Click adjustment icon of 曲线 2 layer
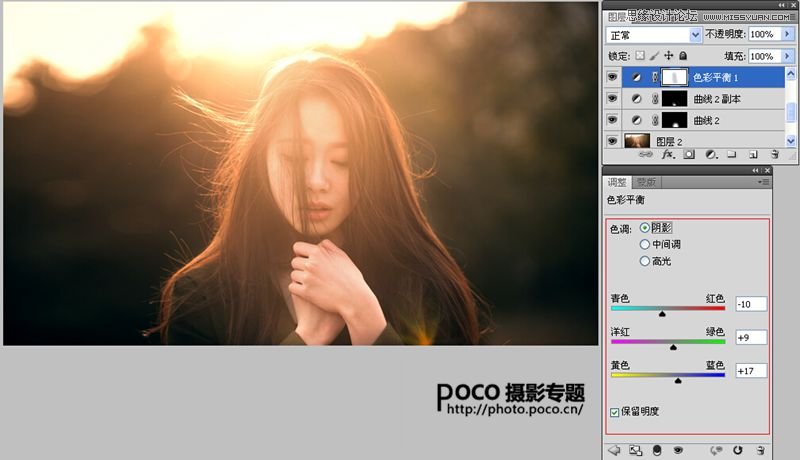The width and height of the screenshot is (800, 460). point(636,120)
